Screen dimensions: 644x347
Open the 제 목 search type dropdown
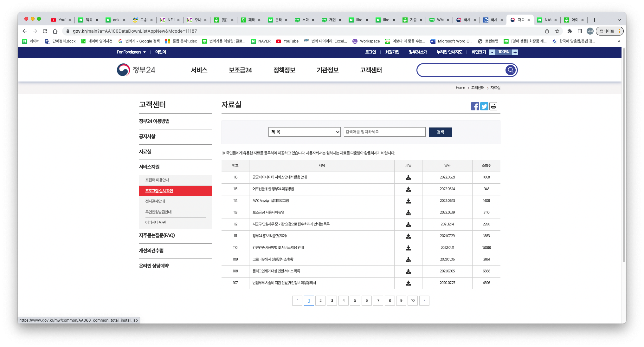pyautogui.click(x=304, y=132)
